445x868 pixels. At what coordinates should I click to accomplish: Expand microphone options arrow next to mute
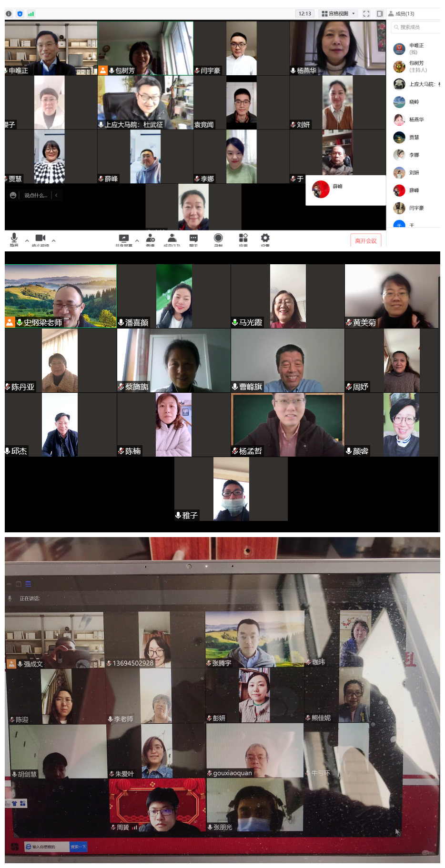27,240
